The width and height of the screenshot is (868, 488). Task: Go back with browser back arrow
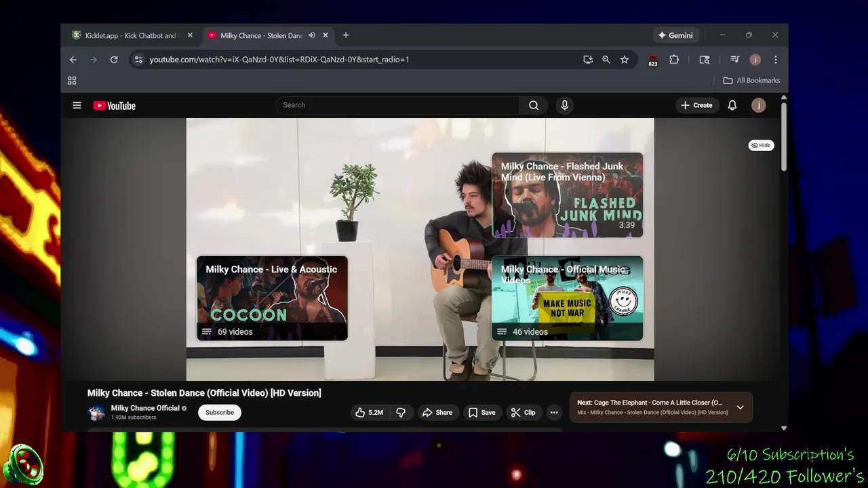pos(73,60)
